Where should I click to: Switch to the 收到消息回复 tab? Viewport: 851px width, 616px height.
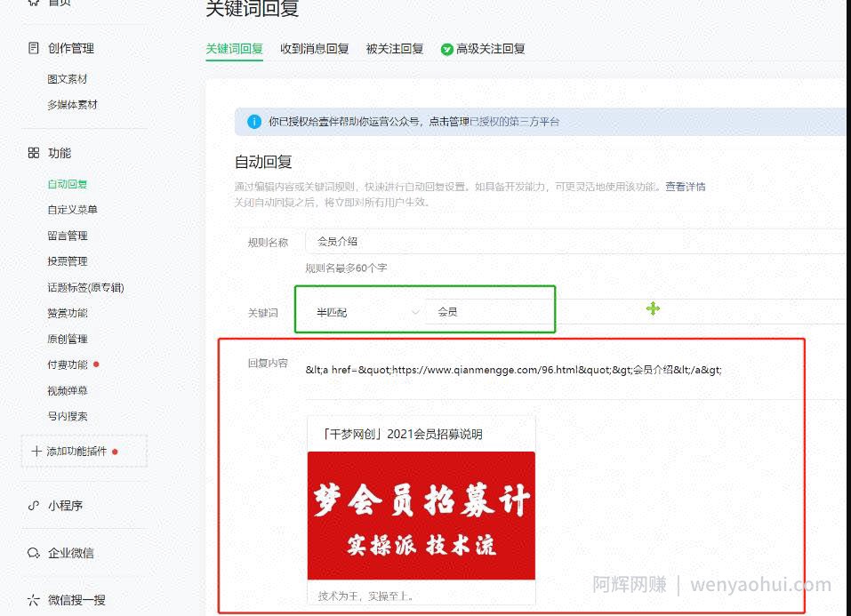[x=314, y=49]
